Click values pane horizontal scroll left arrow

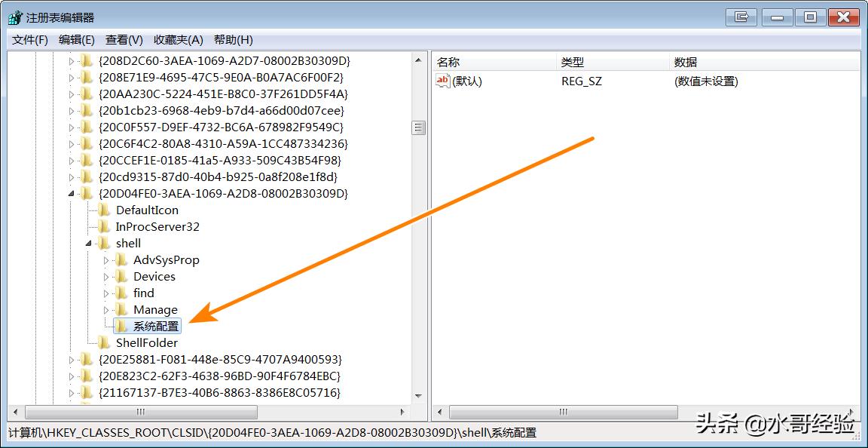(x=439, y=413)
